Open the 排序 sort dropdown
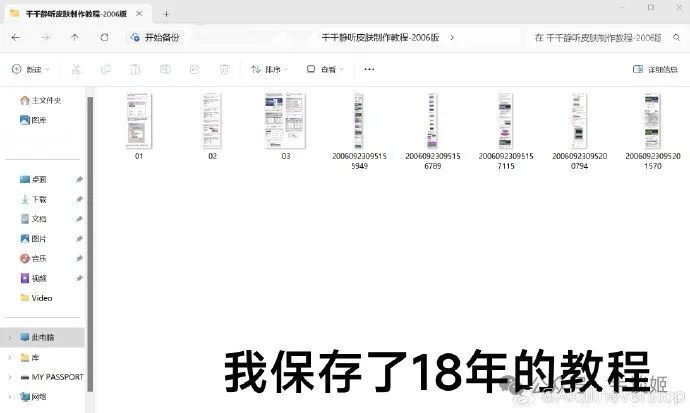Viewport: 690px width, 413px height. 269,69
